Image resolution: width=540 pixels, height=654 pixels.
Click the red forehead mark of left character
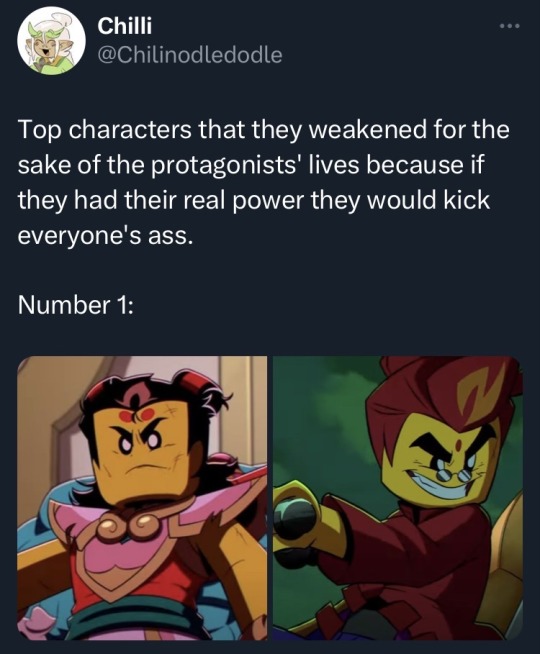click(x=137, y=415)
